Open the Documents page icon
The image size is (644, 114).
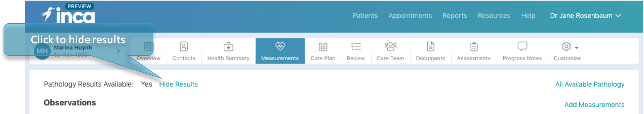point(431,47)
